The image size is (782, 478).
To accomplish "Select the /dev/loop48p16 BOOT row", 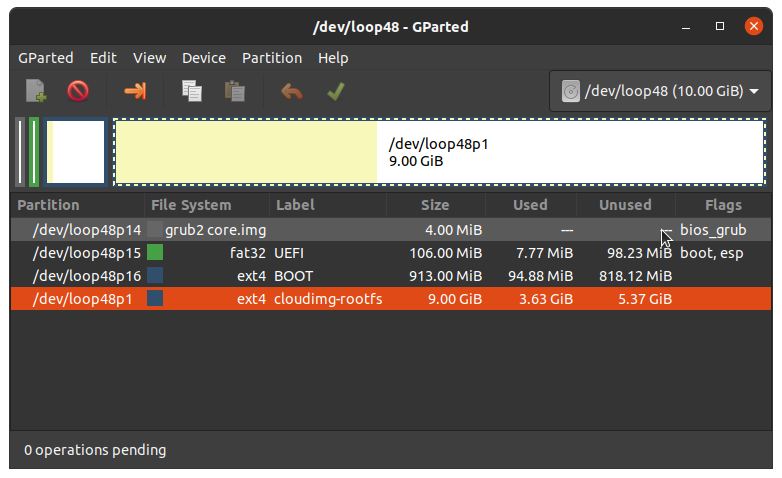I will pyautogui.click(x=391, y=276).
